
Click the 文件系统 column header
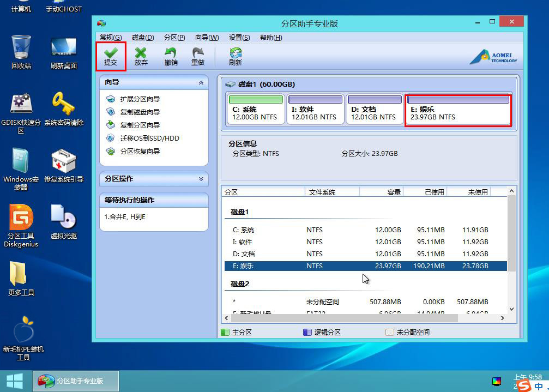click(332, 192)
